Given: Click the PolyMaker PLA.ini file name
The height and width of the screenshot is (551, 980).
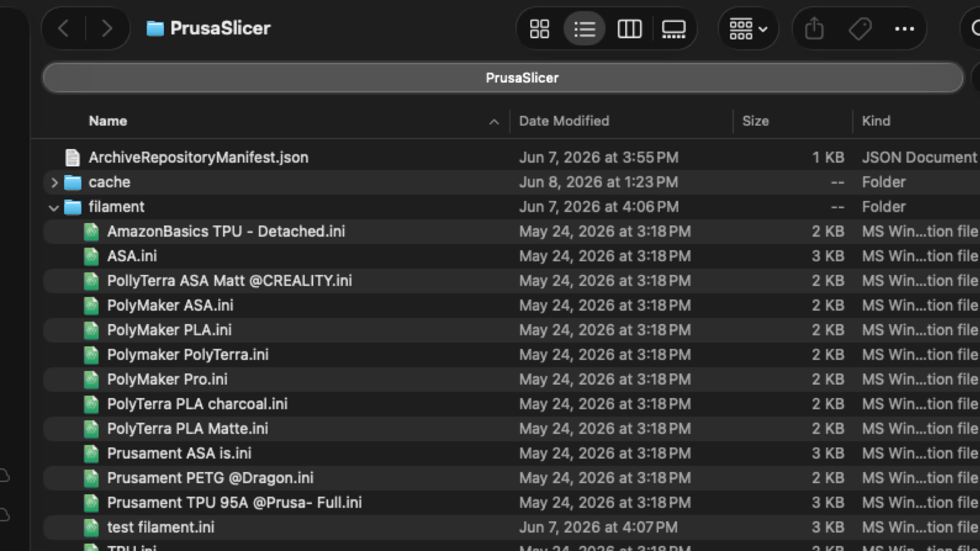Looking at the screenshot, I should pos(169,330).
